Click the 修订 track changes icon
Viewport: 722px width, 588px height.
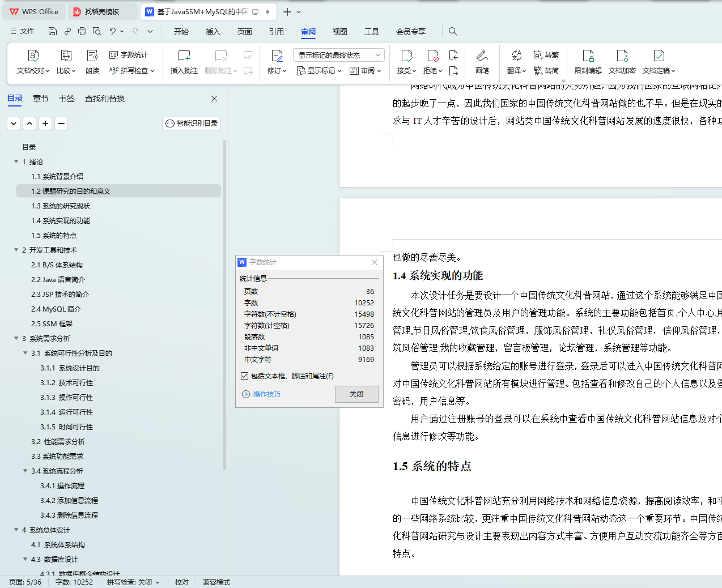click(x=277, y=56)
